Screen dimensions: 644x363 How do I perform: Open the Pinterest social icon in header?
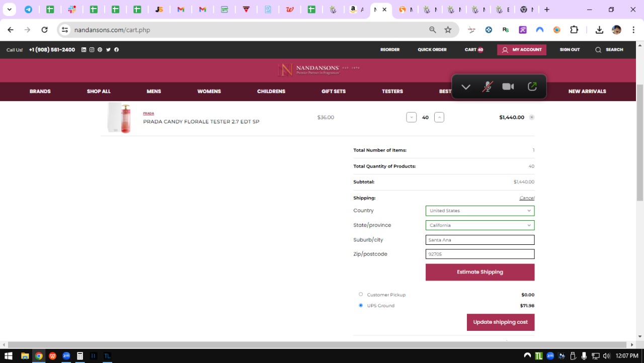tap(100, 50)
